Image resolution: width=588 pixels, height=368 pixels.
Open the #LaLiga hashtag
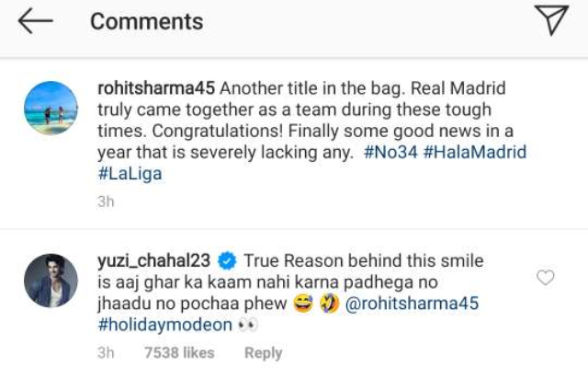tap(130, 174)
